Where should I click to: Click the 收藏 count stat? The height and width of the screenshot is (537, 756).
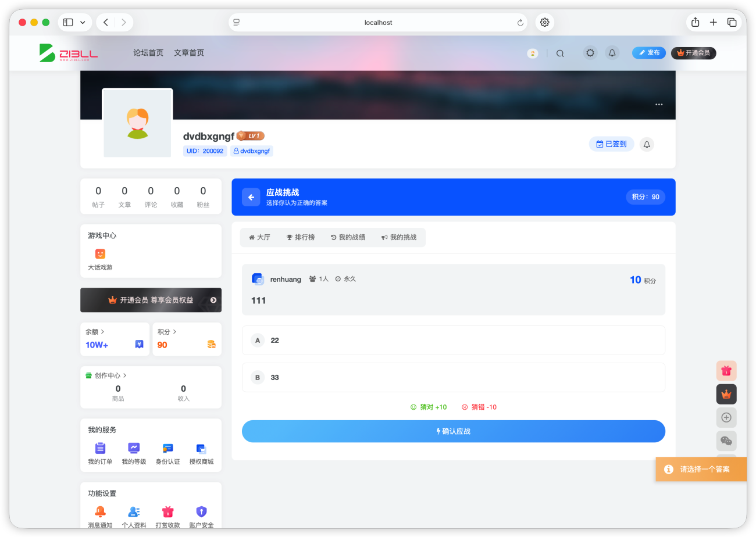point(177,196)
